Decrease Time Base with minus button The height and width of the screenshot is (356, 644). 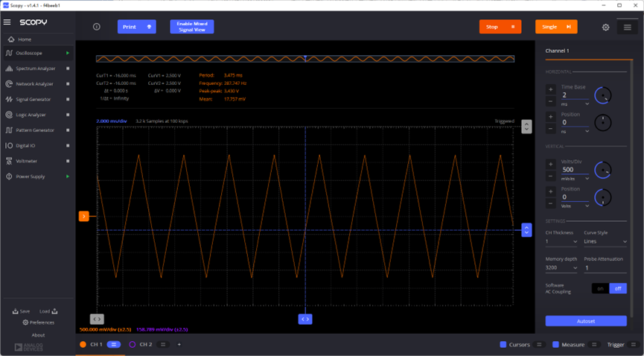point(551,101)
